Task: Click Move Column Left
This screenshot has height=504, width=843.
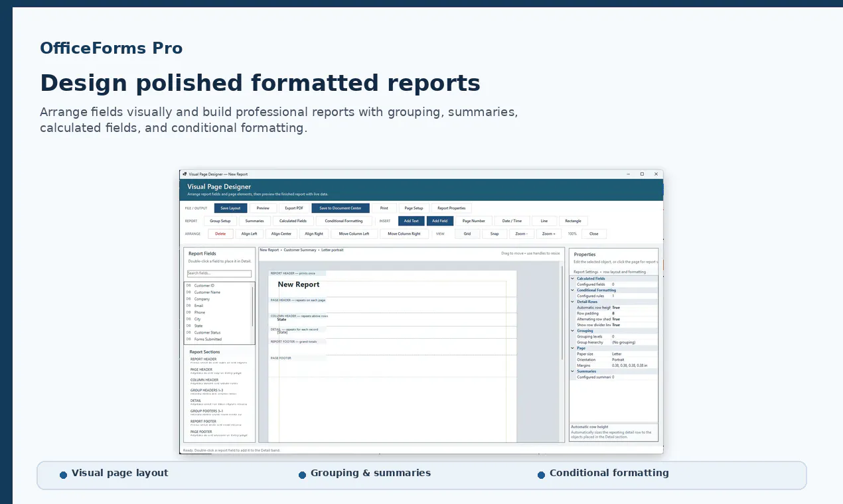Action: tap(354, 233)
